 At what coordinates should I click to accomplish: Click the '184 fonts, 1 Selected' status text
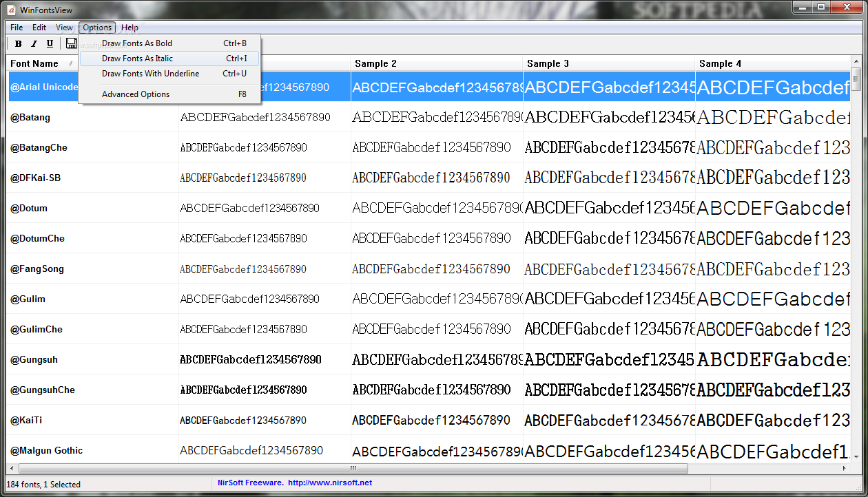click(43, 485)
